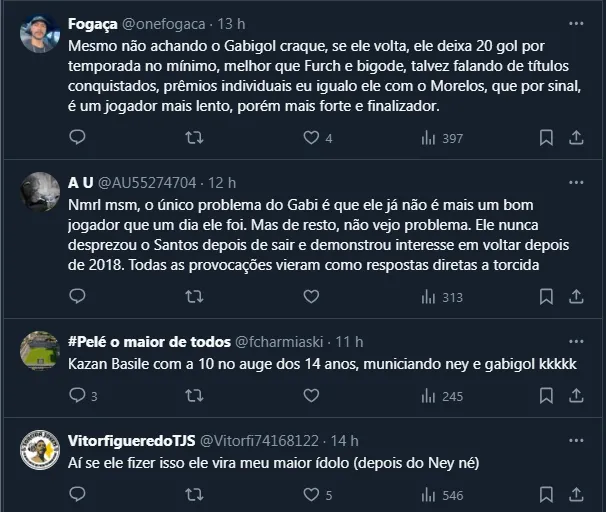Screen dimensions: 606x512
Task: Open more options on VitorfigueredoTJS's tweet
Action: pos(577,440)
